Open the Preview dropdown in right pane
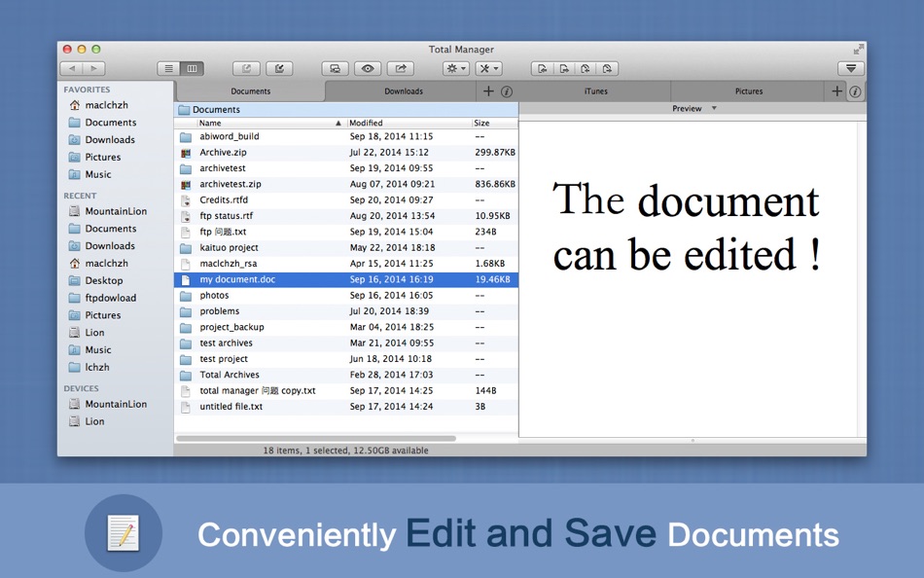924x578 pixels. [694, 109]
